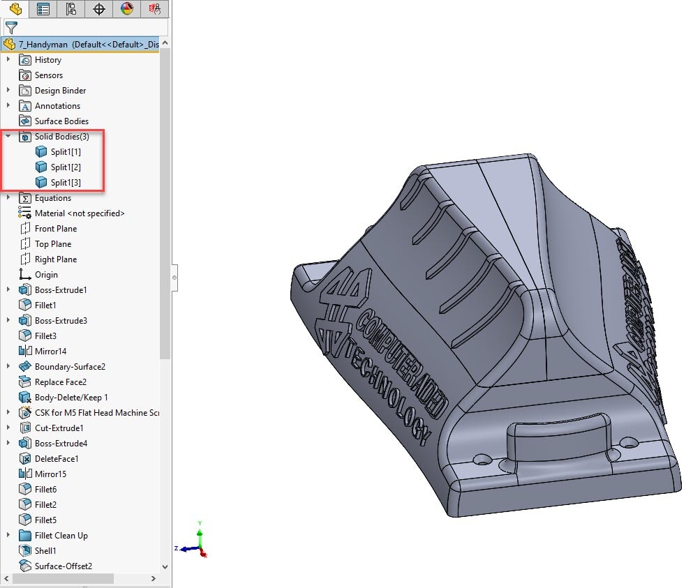
Task: Click the Shell1 feature icon
Action: (25, 550)
